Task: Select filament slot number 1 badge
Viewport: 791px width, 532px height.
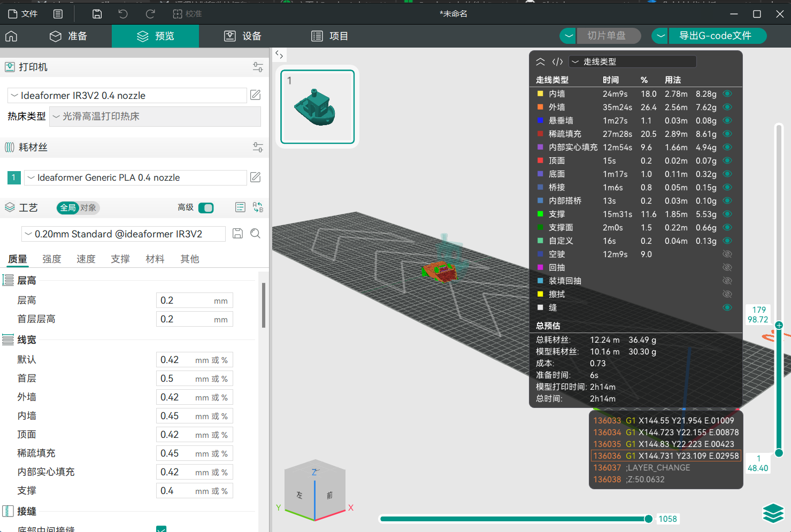Action: pyautogui.click(x=14, y=178)
